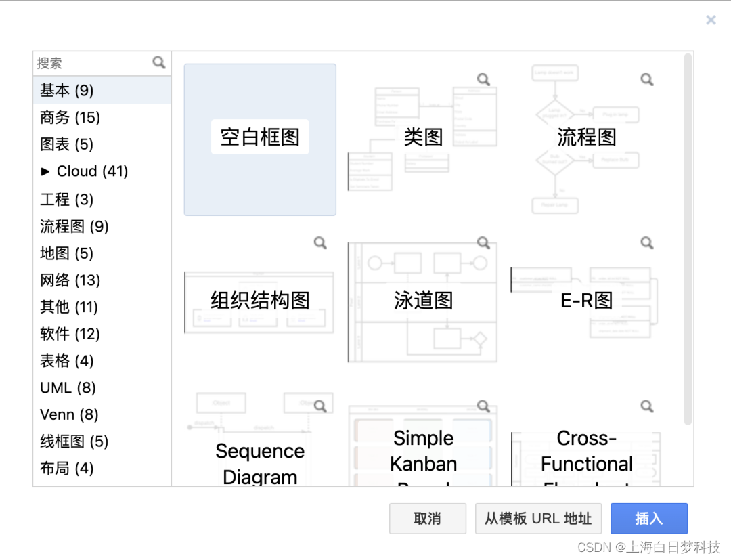Open 从模板 URL 地址 option
Image resolution: width=731 pixels, height=560 pixels.
[x=538, y=518]
